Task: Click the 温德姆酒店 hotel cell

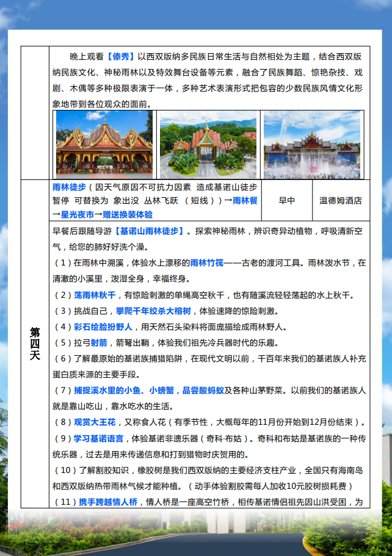Action: (x=340, y=200)
